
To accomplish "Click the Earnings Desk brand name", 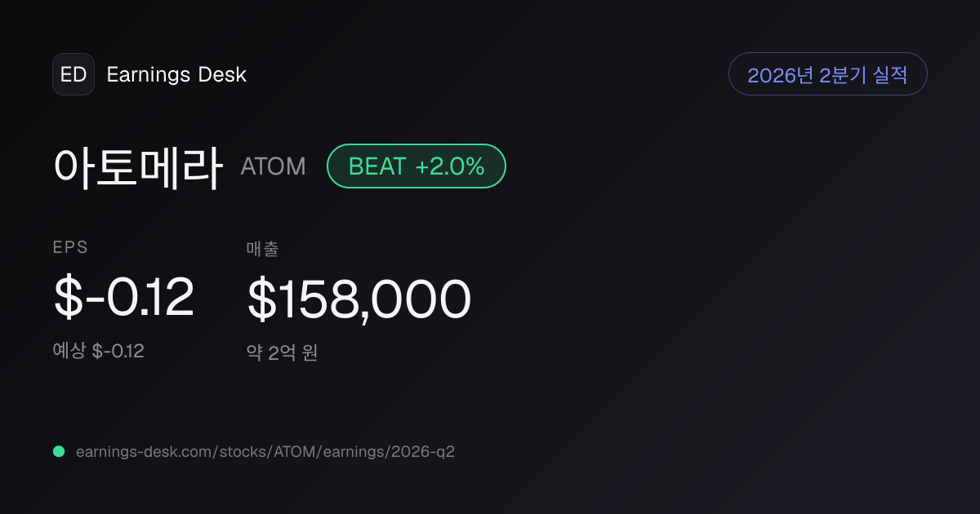I will pyautogui.click(x=176, y=75).
